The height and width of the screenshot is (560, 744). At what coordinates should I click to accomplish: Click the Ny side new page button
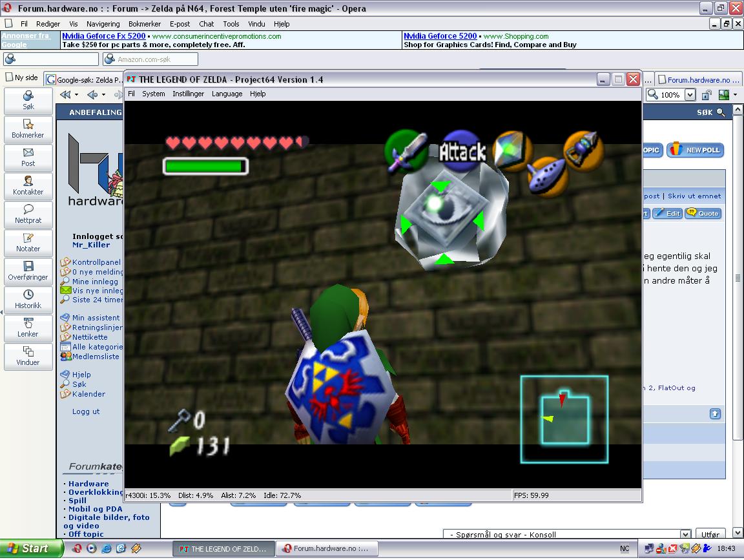pos(22,78)
